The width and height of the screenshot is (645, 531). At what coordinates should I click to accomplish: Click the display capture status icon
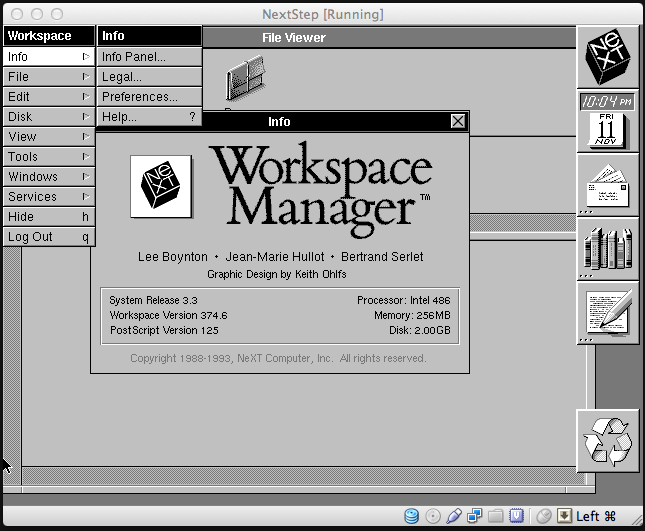[516, 516]
